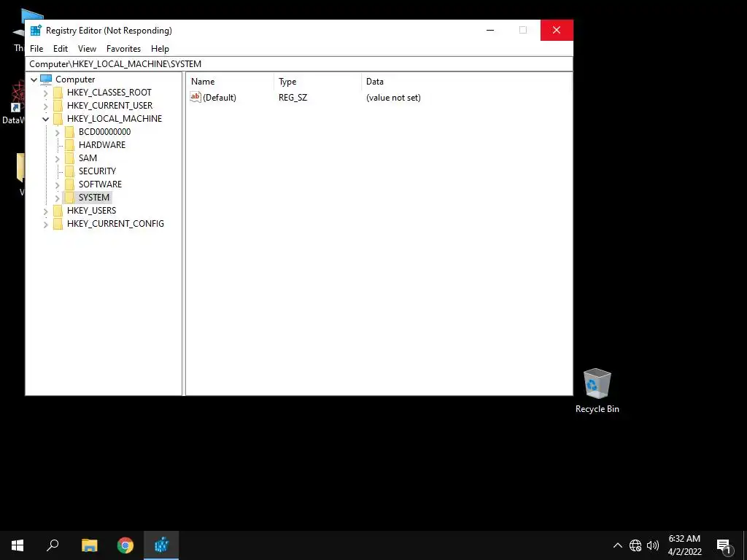Open File Explorer from taskbar
This screenshot has width=747, height=560.
click(90, 545)
